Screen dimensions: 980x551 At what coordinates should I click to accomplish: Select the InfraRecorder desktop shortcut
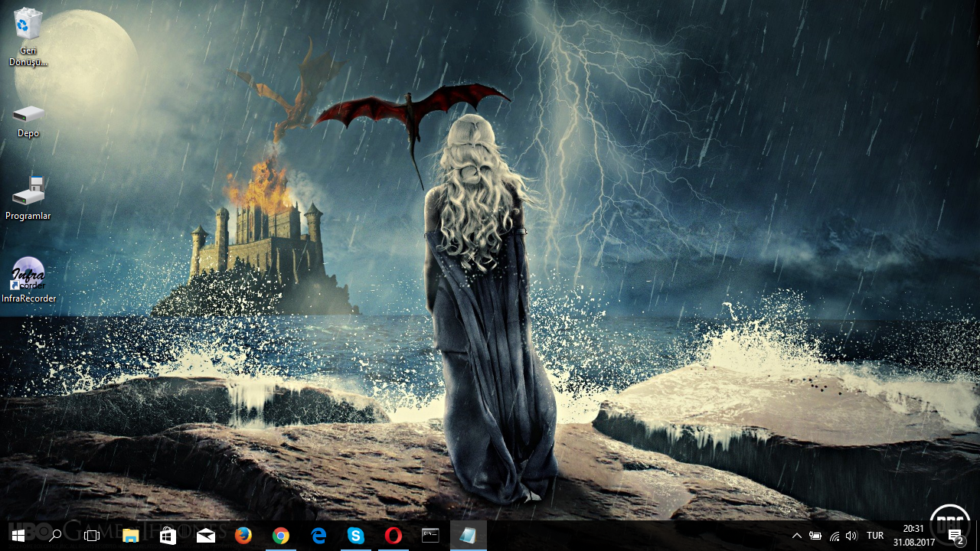28,280
